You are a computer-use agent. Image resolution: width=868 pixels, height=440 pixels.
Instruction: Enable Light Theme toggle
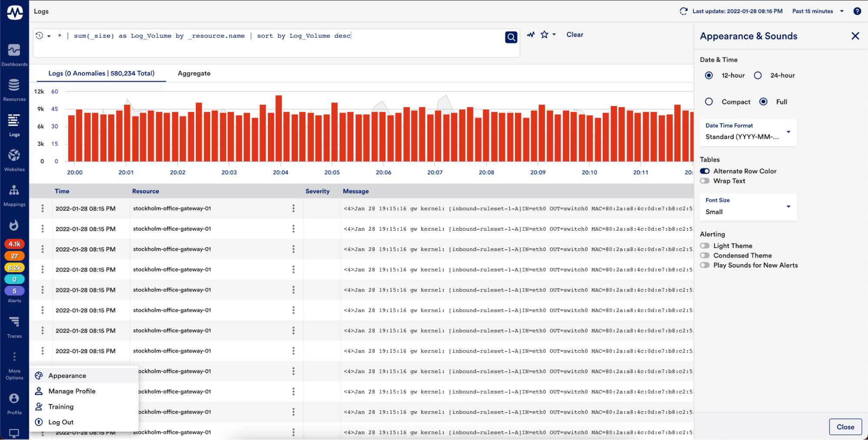click(x=705, y=246)
